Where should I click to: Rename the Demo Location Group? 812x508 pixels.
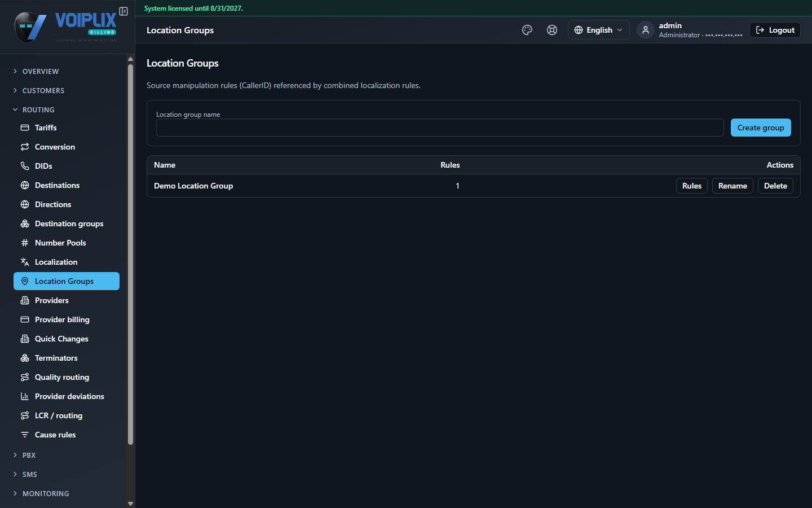click(x=732, y=186)
